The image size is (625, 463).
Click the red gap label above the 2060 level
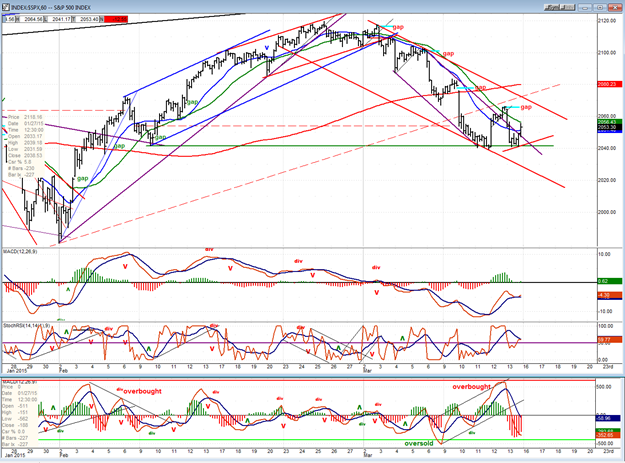pos(526,107)
